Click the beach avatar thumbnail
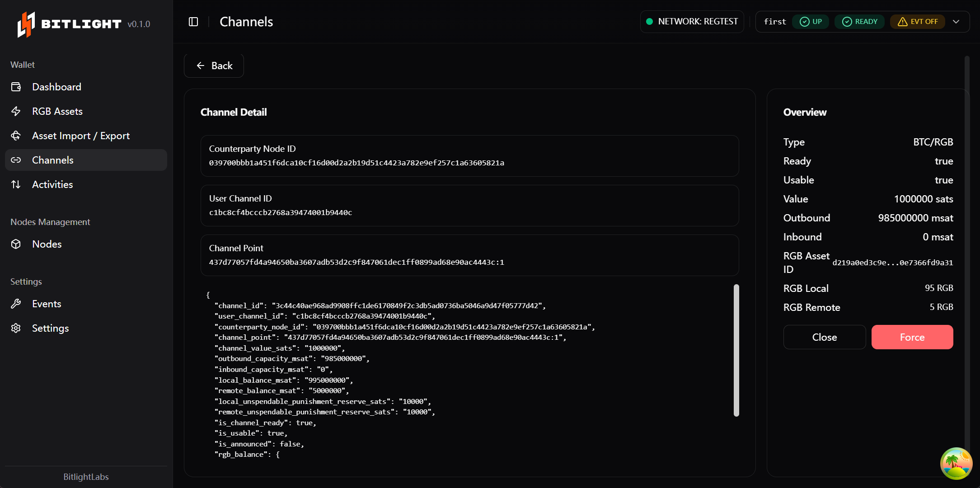 (x=956, y=463)
